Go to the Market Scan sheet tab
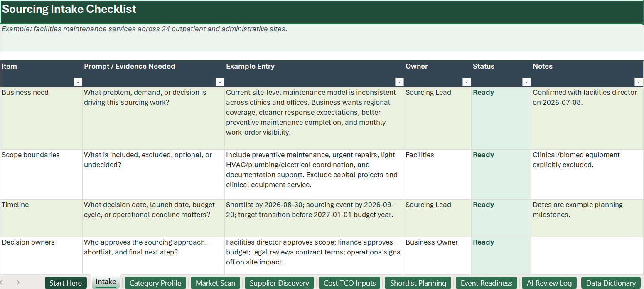Image resolution: width=644 pixels, height=289 pixels. click(215, 283)
